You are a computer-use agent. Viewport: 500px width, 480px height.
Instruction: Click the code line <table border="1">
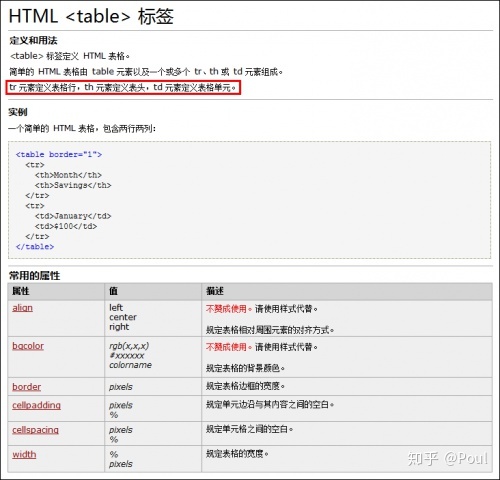[x=59, y=154]
